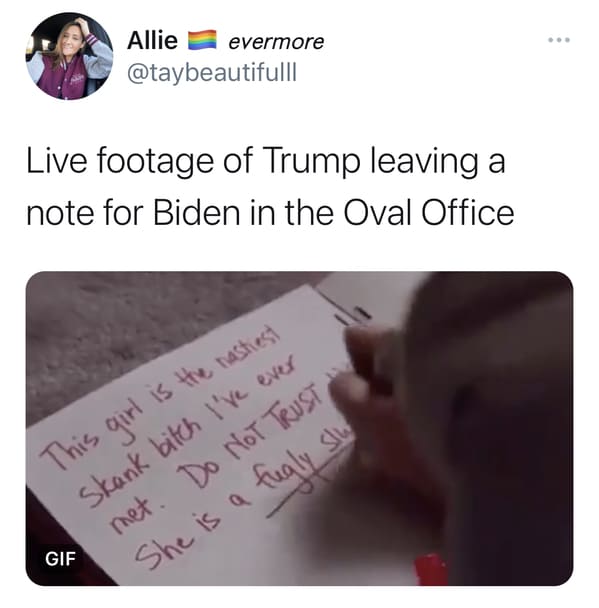Click the rainbow flag emoji beside Allie
The height and width of the screenshot is (608, 599).
[202, 40]
